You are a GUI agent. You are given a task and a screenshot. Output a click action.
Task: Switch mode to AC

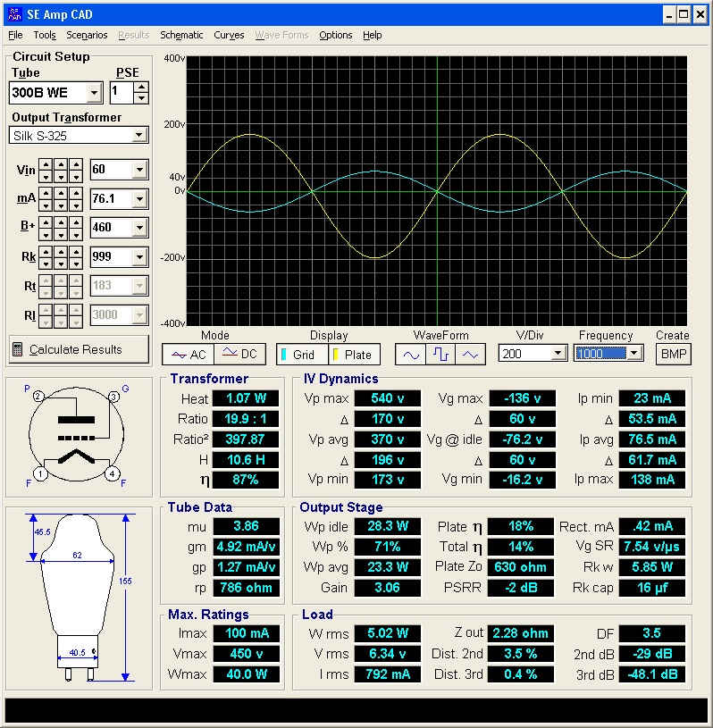click(189, 355)
